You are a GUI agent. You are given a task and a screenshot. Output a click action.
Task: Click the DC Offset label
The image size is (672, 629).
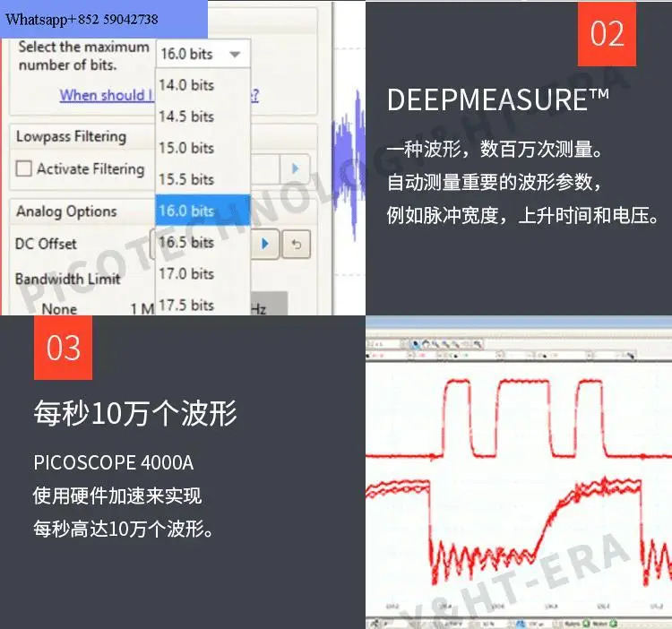[46, 244]
